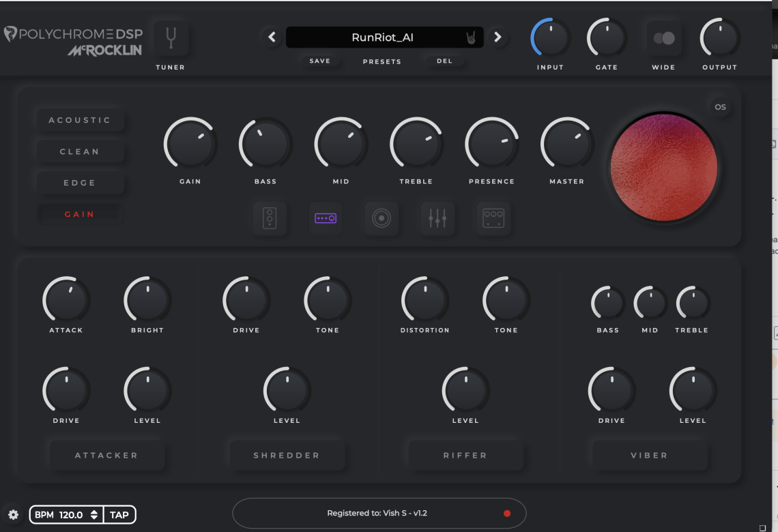Open the speaker cabinet icon
778x532 pixels.
click(x=381, y=218)
